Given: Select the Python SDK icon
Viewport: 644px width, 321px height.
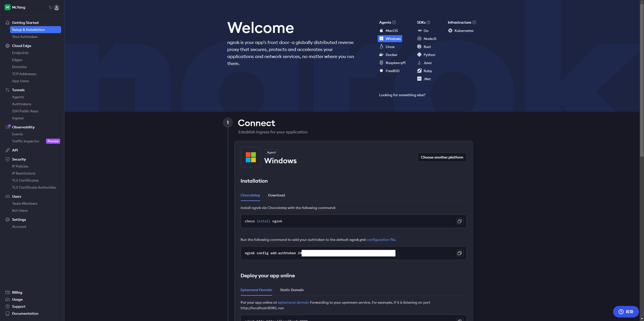Looking at the screenshot, I should [x=419, y=55].
